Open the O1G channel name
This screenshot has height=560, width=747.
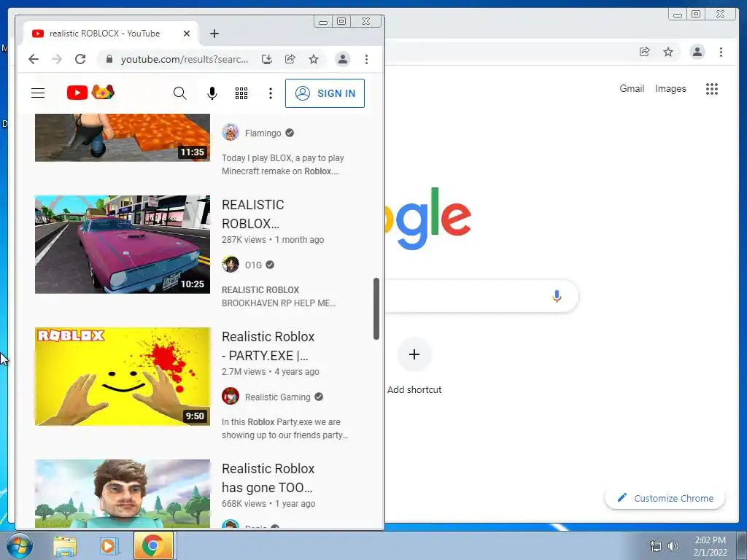[x=253, y=265]
